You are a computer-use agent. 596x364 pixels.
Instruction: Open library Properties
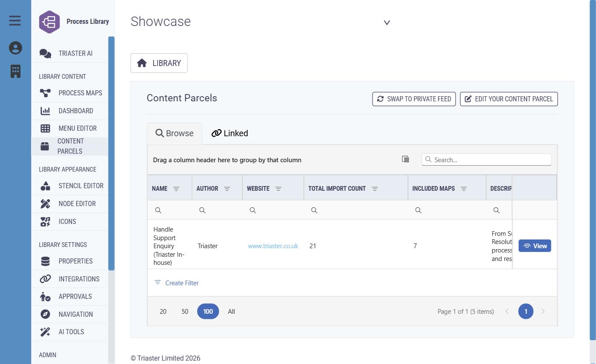[x=70, y=261]
